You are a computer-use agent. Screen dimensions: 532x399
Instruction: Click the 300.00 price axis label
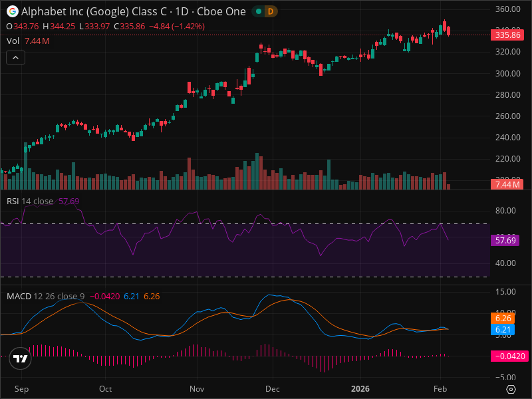pos(508,74)
